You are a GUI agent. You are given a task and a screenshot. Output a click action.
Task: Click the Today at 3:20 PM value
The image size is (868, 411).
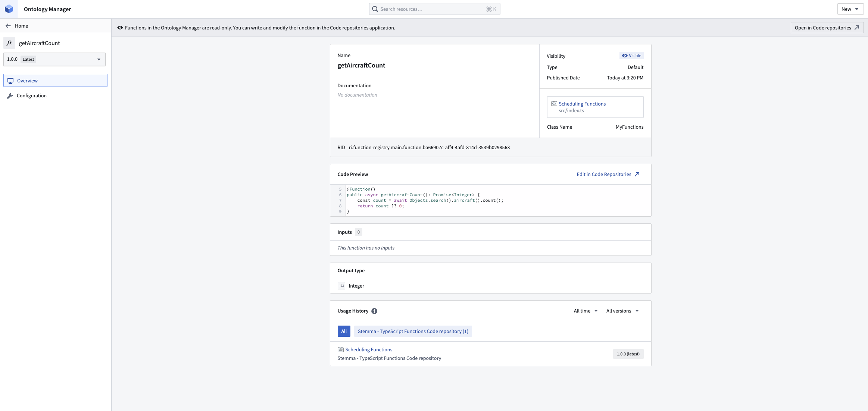coord(625,78)
